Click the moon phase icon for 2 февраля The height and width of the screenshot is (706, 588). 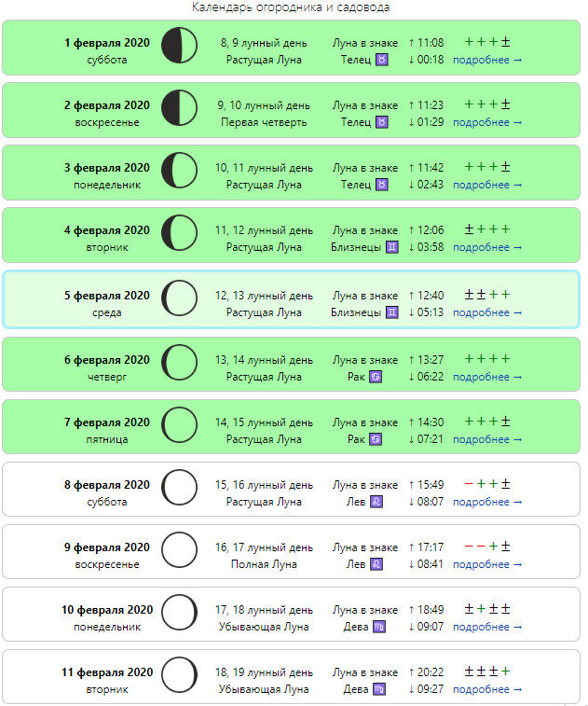point(179,107)
